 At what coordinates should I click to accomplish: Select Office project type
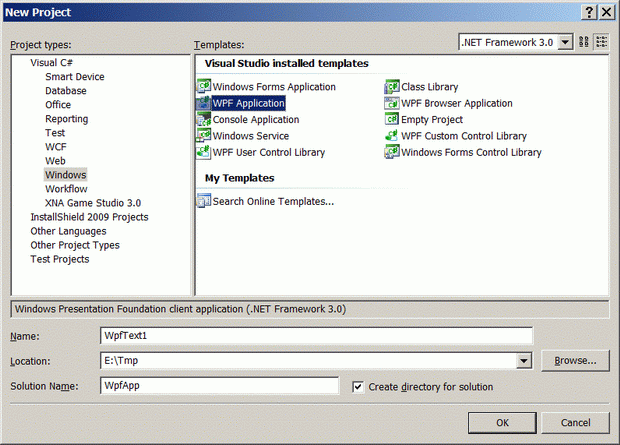click(58, 105)
